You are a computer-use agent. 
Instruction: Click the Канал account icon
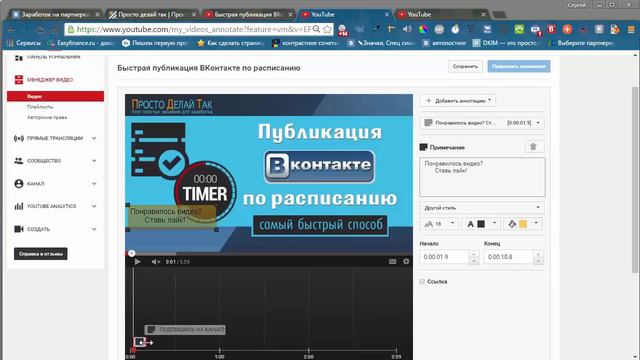tap(19, 184)
